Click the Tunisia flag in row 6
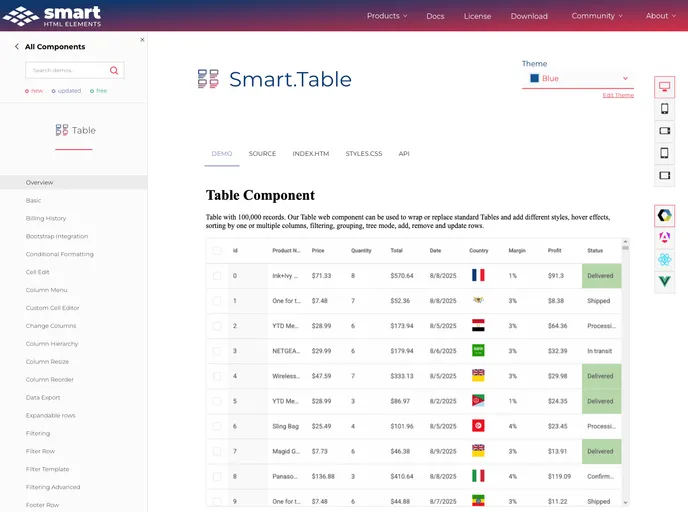688x512 pixels. [478, 426]
